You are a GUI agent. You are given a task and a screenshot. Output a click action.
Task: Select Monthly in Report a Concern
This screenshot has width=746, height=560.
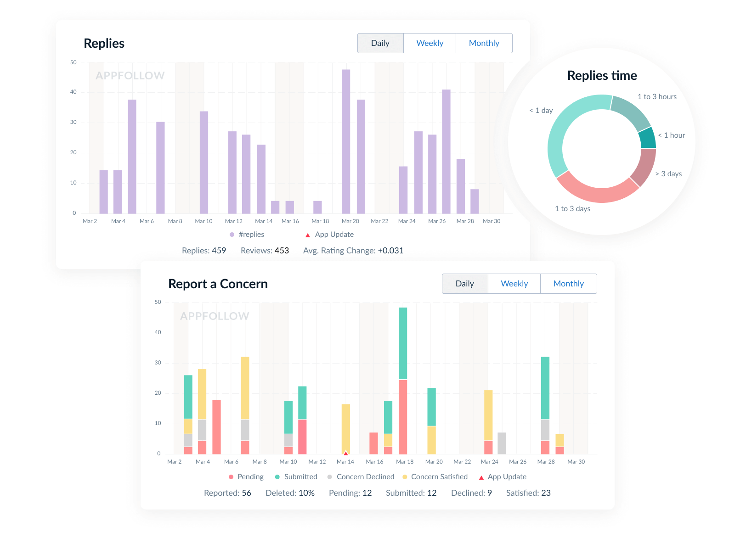(x=568, y=284)
